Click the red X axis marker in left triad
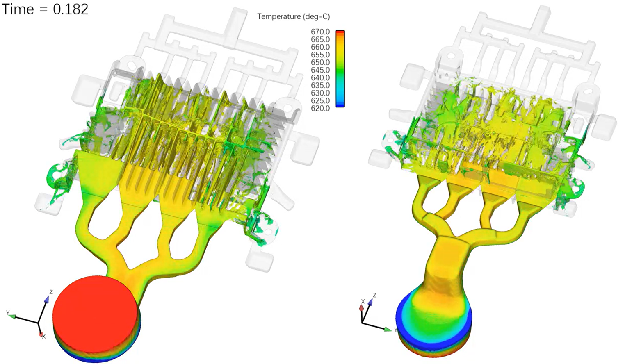This screenshot has height=364, width=641. click(41, 334)
